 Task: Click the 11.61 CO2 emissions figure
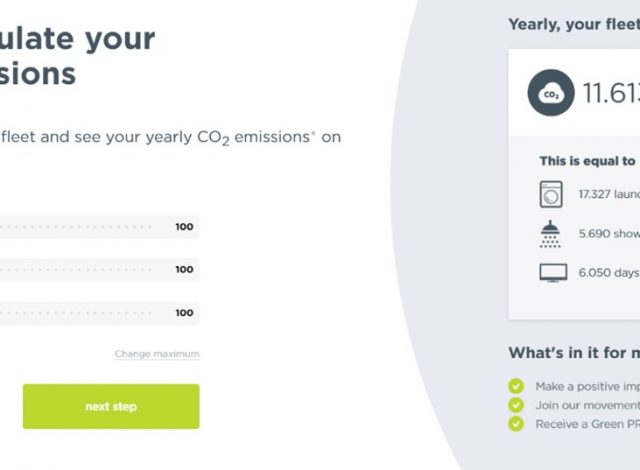(611, 93)
